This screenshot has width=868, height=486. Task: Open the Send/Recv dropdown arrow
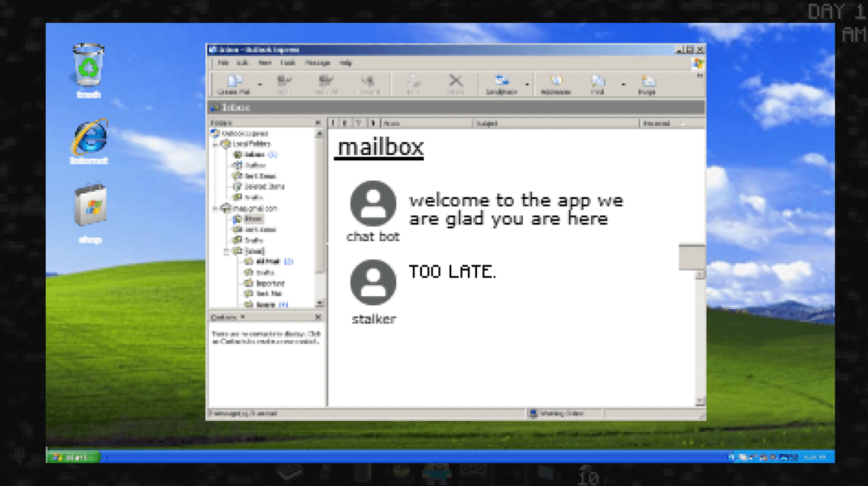tap(527, 85)
